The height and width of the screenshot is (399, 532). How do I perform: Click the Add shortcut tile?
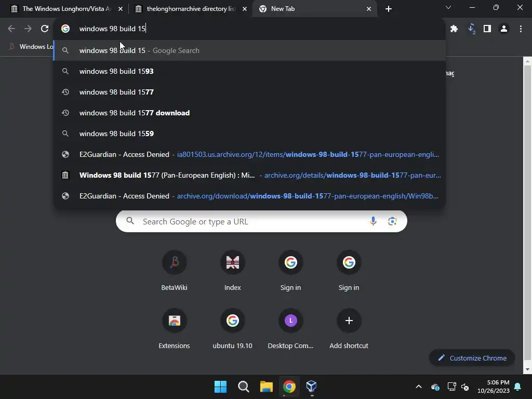point(349,329)
